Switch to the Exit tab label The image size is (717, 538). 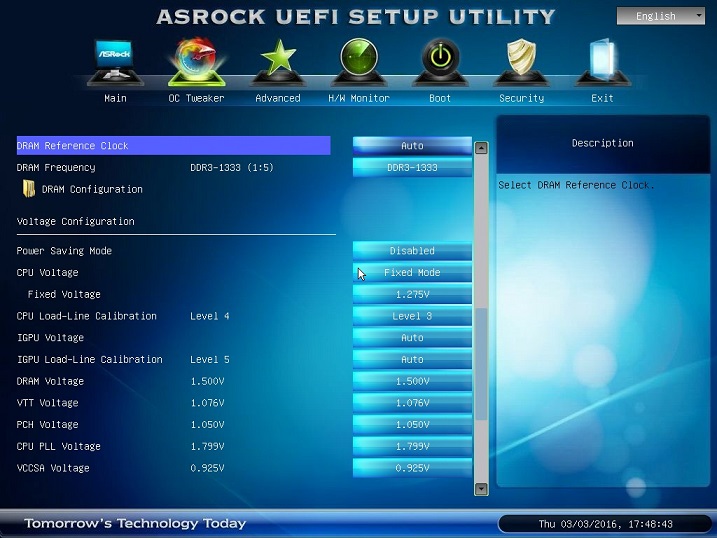point(602,98)
